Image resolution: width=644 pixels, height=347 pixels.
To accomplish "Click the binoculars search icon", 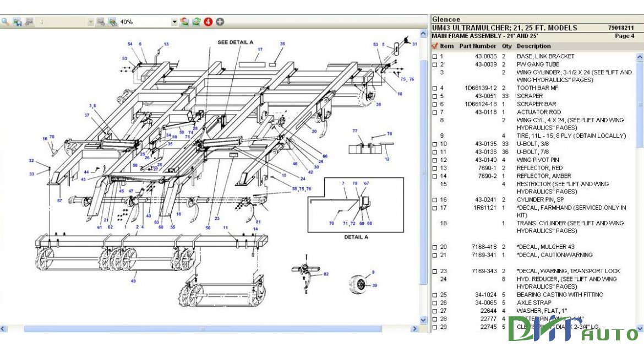I will (113, 22).
